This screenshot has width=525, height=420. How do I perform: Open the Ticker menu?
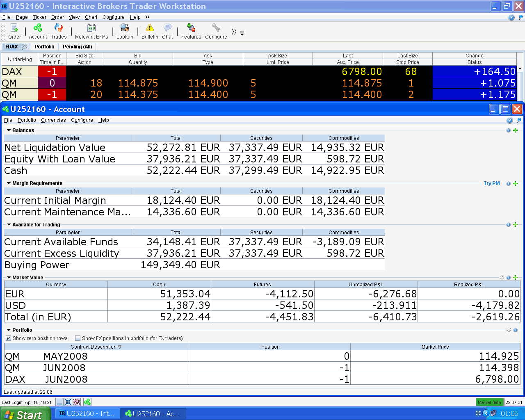coord(39,17)
